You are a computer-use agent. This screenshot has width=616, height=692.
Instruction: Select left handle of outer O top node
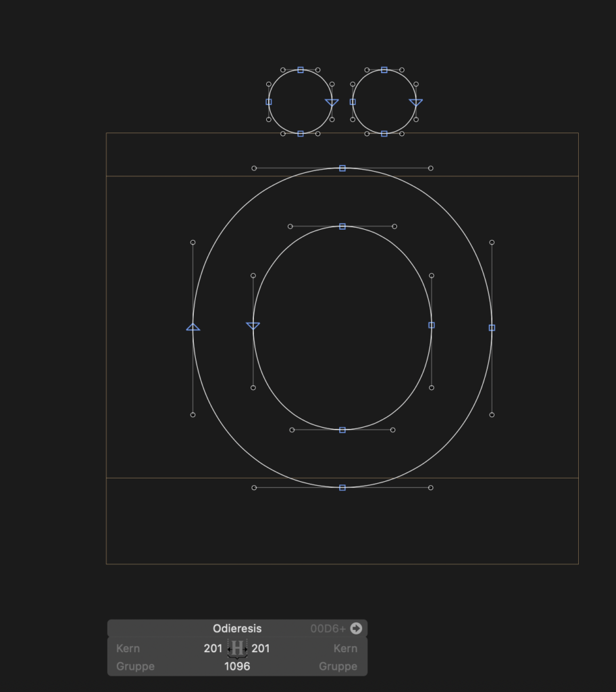[254, 168]
